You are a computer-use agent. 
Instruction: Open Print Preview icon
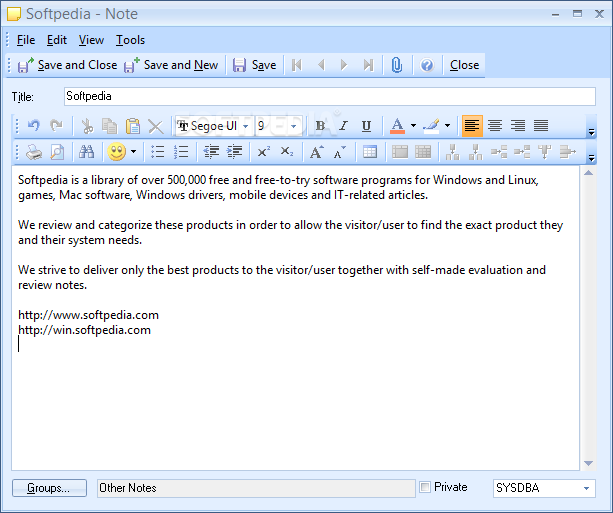coord(57,152)
